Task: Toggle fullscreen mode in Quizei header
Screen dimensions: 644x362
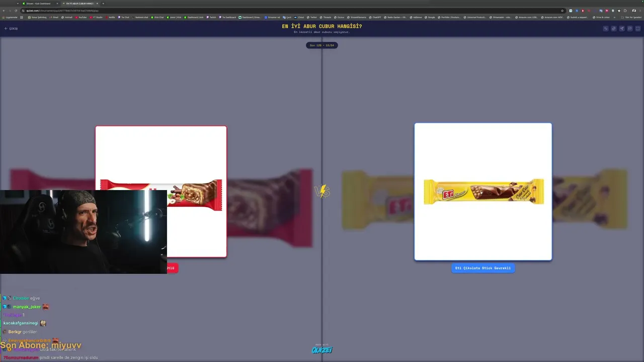Action: point(637,29)
